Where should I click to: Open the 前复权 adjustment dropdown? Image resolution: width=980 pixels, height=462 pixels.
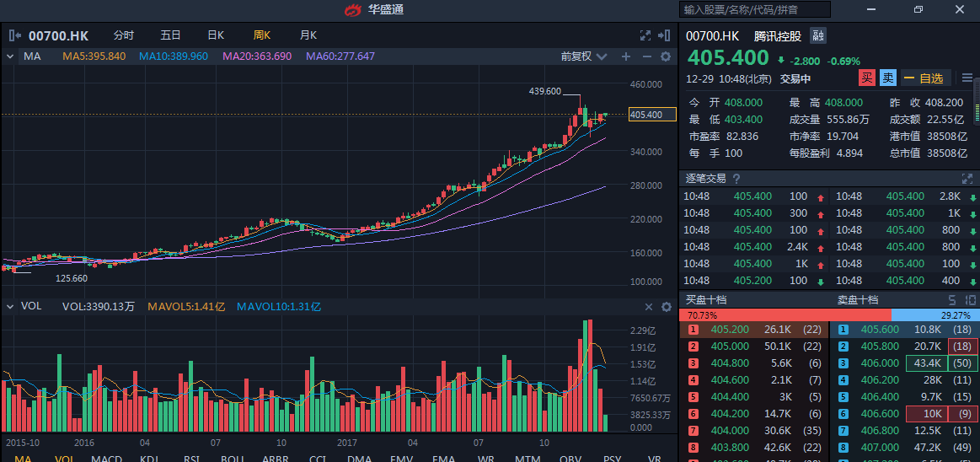point(583,56)
